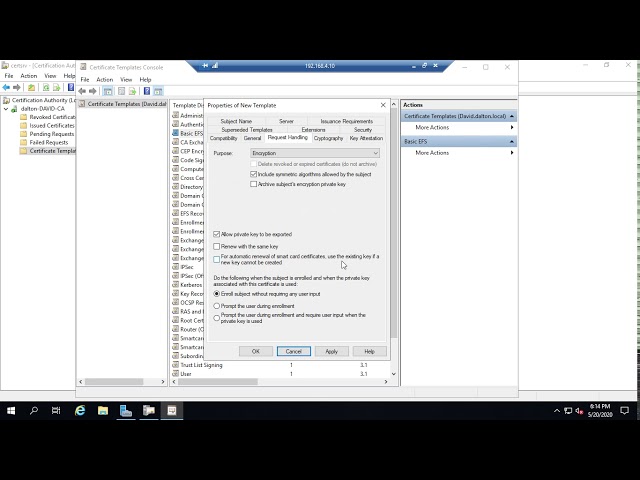
Task: Open File menu in certsrv window
Action: [x=9, y=76]
